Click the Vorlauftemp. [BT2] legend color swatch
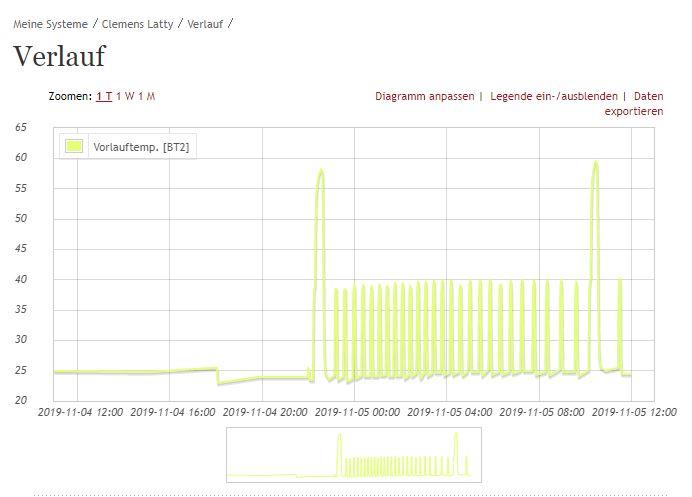This screenshot has height=497, width=692. pos(74,146)
